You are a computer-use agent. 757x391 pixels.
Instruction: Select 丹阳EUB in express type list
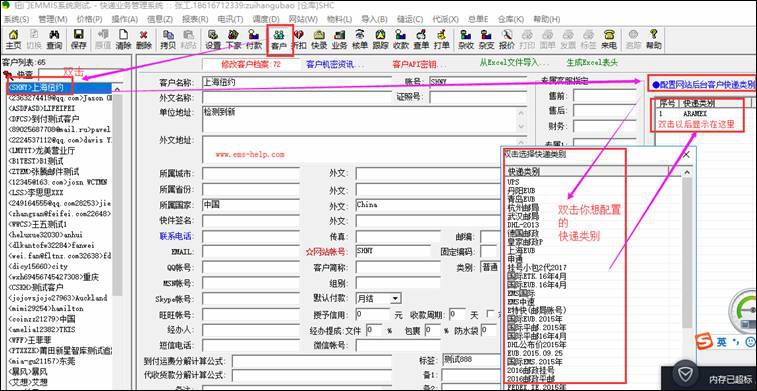521,191
